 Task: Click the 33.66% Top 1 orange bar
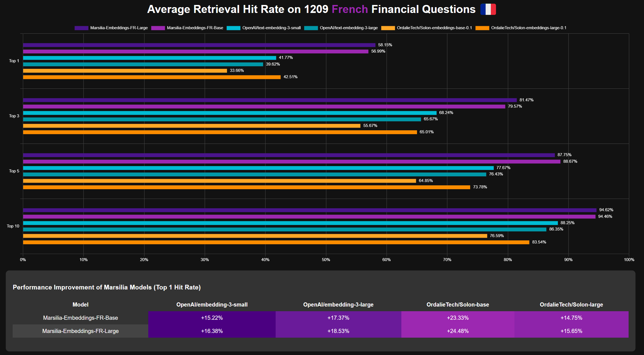(x=125, y=71)
